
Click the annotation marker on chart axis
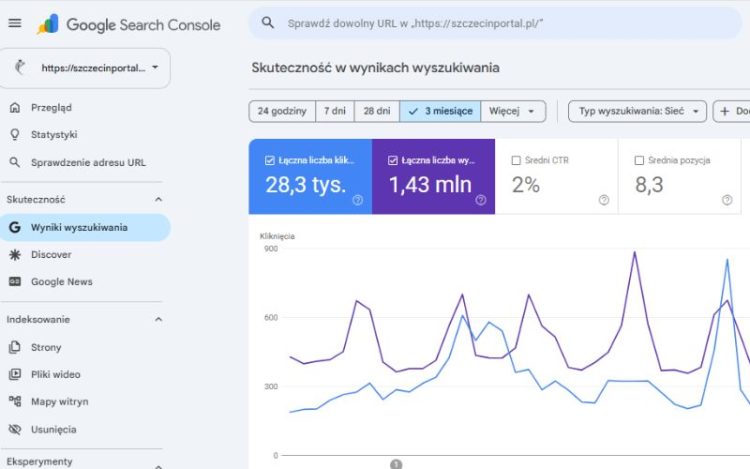[x=396, y=464]
